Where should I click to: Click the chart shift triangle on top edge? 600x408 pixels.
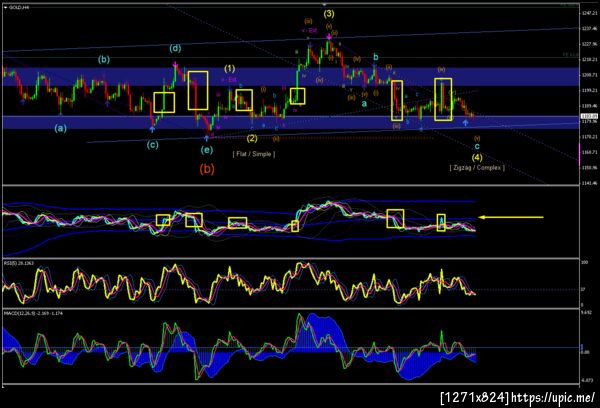[x=324, y=5]
